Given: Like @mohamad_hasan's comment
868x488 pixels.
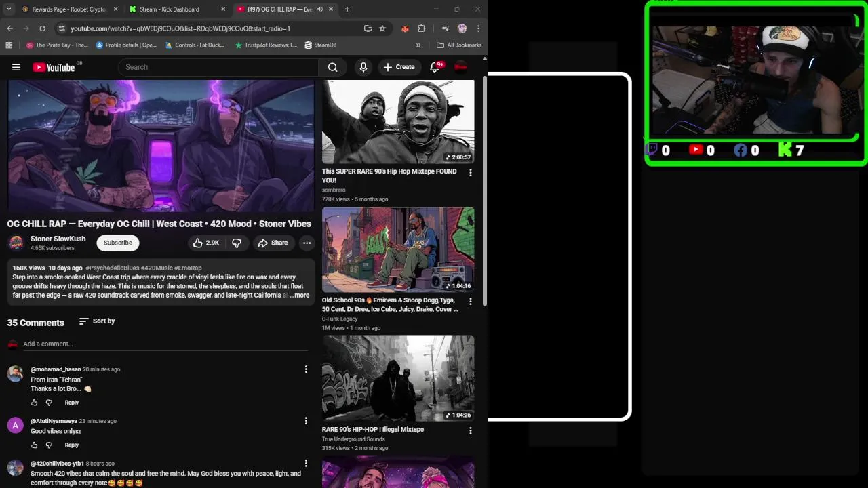Looking at the screenshot, I should tap(34, 403).
